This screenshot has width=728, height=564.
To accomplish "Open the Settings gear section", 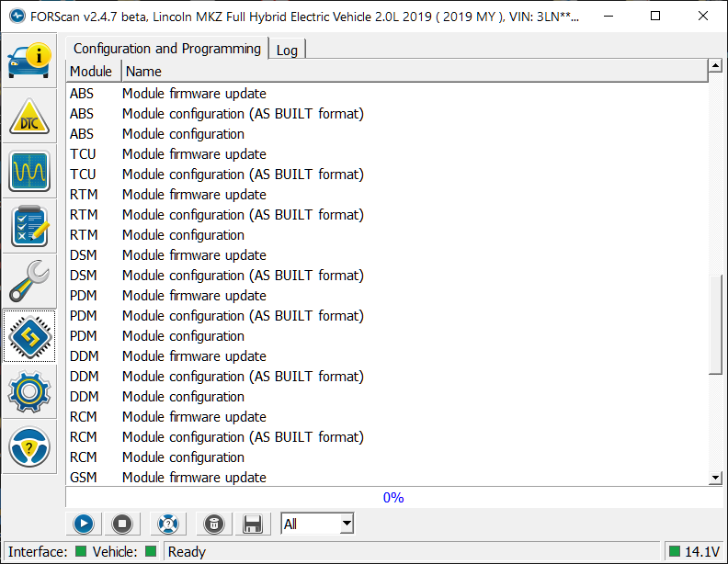I will (29, 392).
